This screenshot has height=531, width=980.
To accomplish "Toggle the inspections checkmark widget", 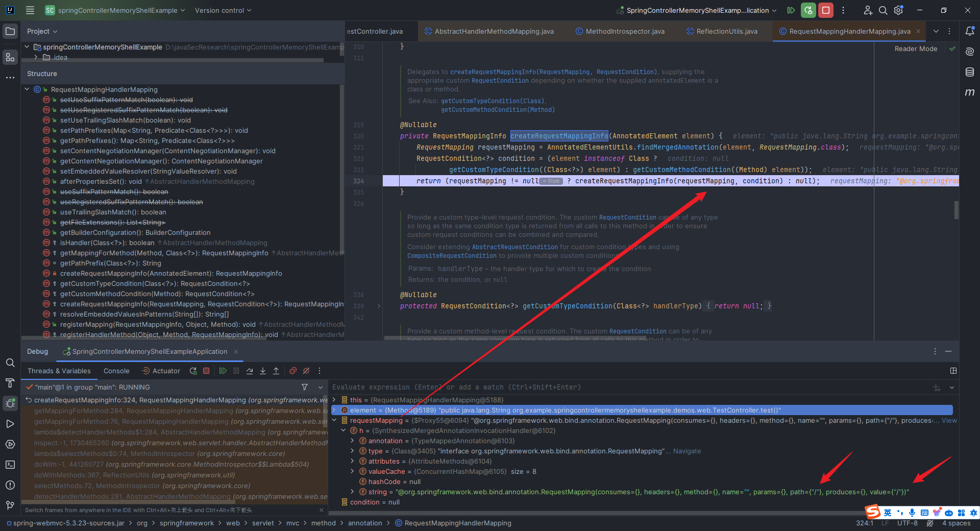I will (952, 49).
